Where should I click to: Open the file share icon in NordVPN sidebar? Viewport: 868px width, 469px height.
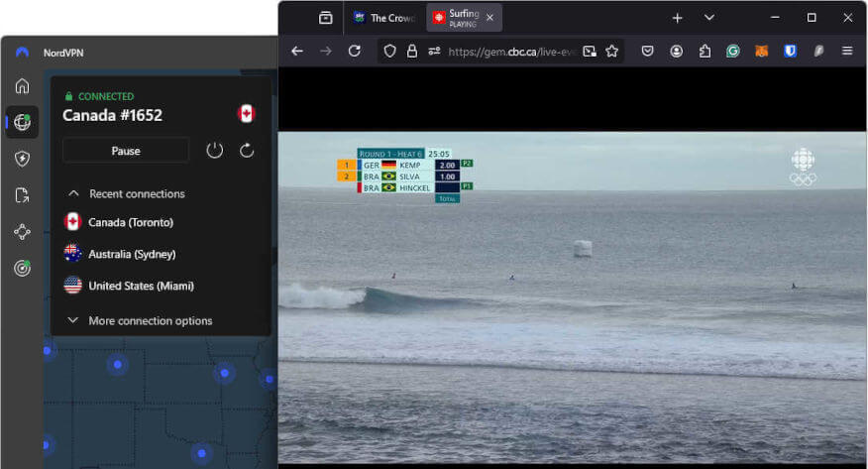point(22,195)
